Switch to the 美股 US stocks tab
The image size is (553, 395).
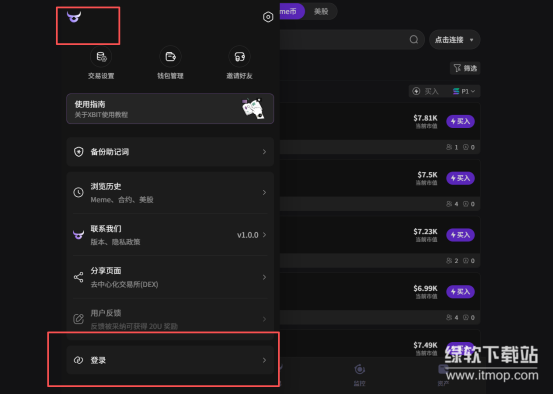pyautogui.click(x=321, y=12)
